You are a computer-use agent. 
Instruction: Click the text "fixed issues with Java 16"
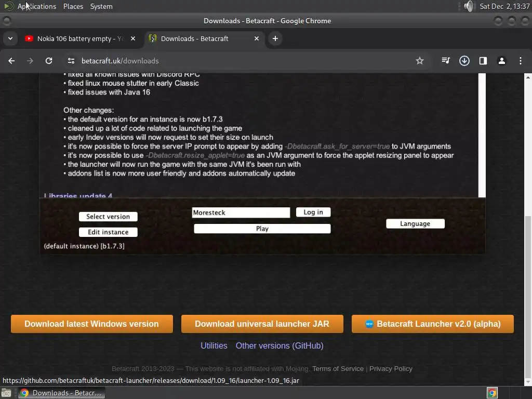(x=109, y=92)
